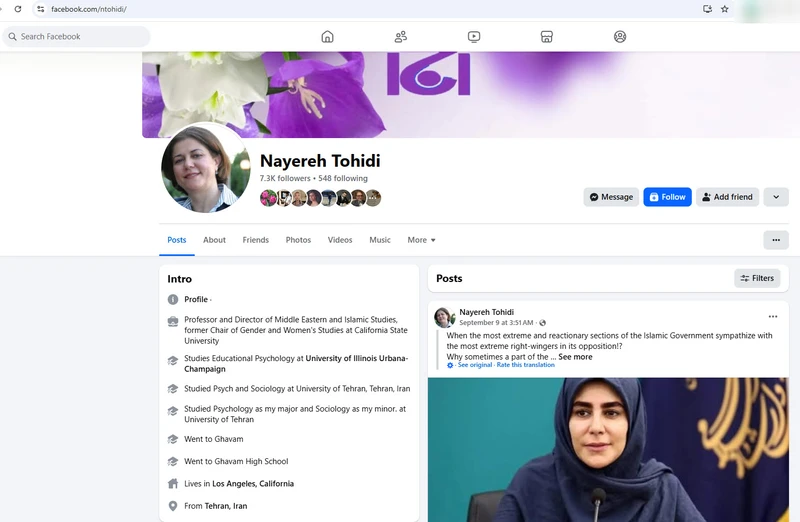Open the Videos tab
The height and width of the screenshot is (522, 800).
pyautogui.click(x=340, y=240)
